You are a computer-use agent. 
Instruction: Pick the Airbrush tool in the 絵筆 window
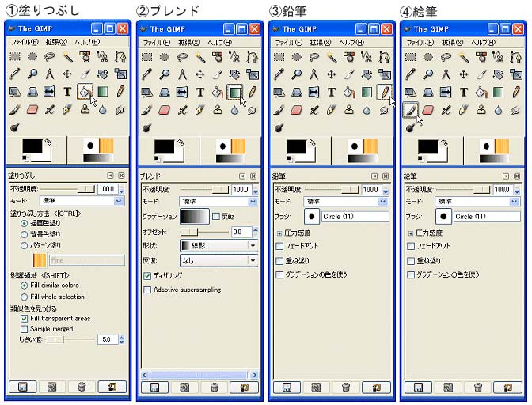(x=446, y=109)
